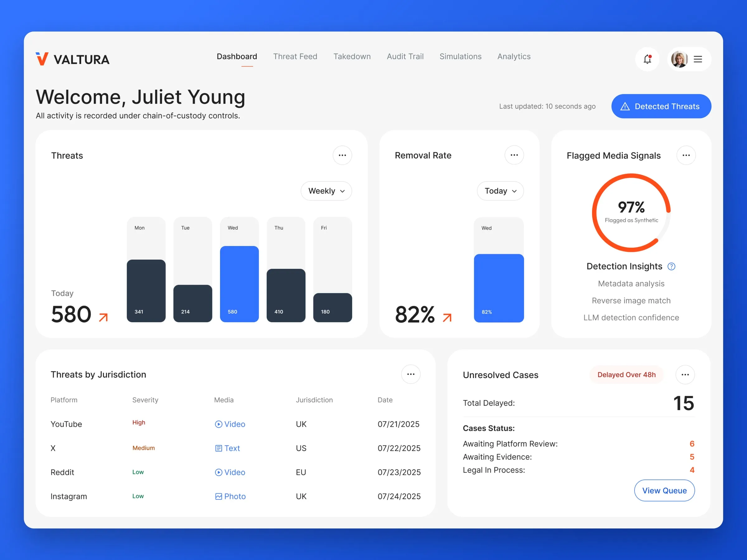This screenshot has height=560, width=747.
Task: Open Unresolved Cases options menu
Action: [x=685, y=374]
